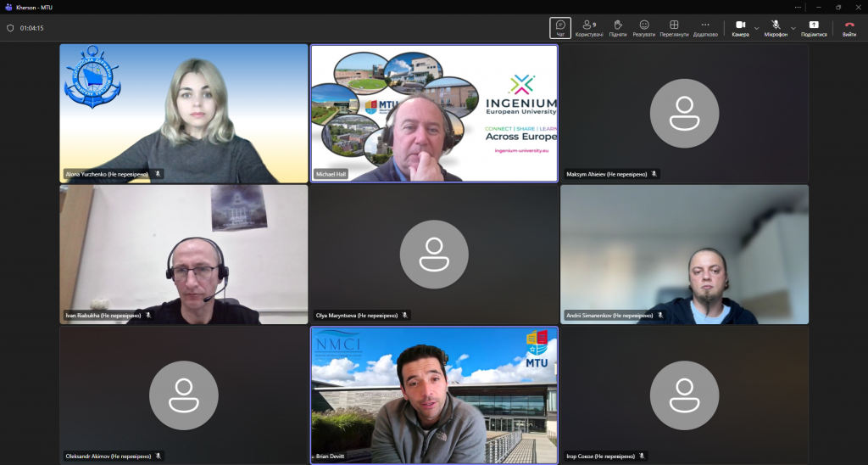The image size is (868, 465).
Task: Select Michael Hall's video tile
Action: point(434,113)
